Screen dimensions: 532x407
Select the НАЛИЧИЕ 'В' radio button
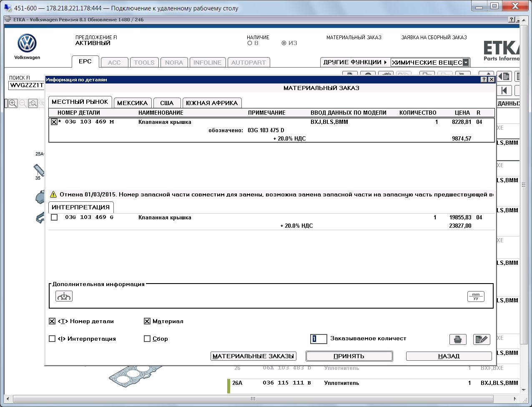click(x=250, y=43)
